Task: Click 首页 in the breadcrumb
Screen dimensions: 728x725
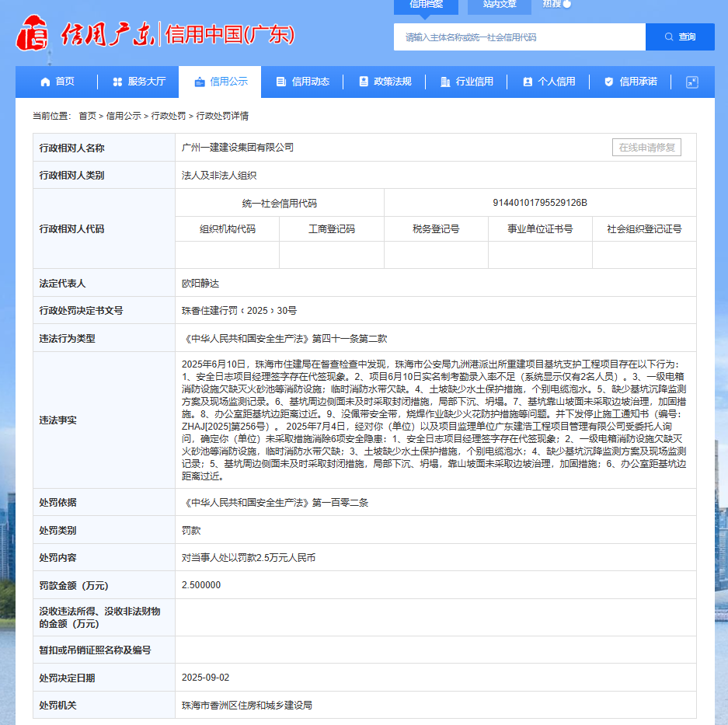Action: click(x=87, y=116)
